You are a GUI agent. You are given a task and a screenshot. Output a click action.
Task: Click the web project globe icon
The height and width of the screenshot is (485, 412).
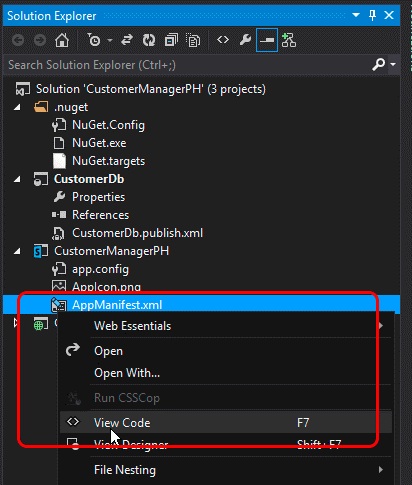point(41,323)
